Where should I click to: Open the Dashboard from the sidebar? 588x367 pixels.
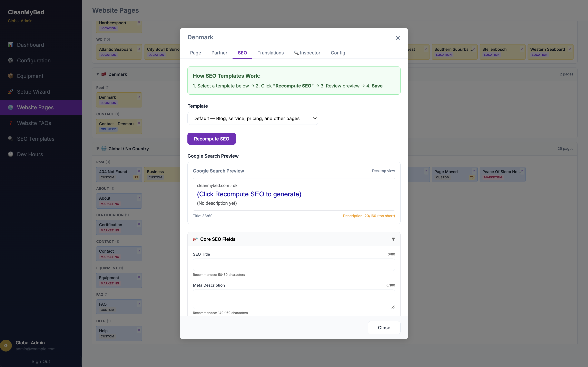click(10, 45)
